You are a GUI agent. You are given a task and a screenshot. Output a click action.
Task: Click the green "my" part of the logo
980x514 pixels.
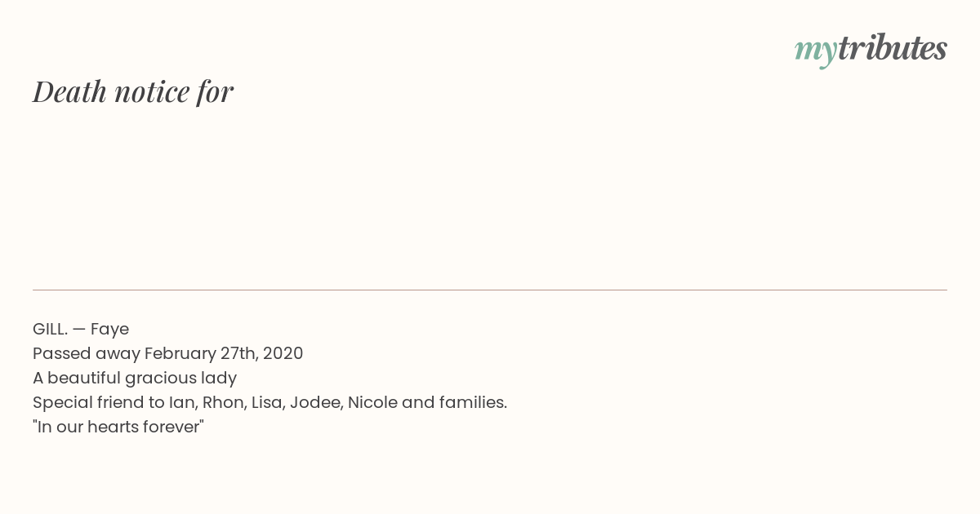click(816, 51)
